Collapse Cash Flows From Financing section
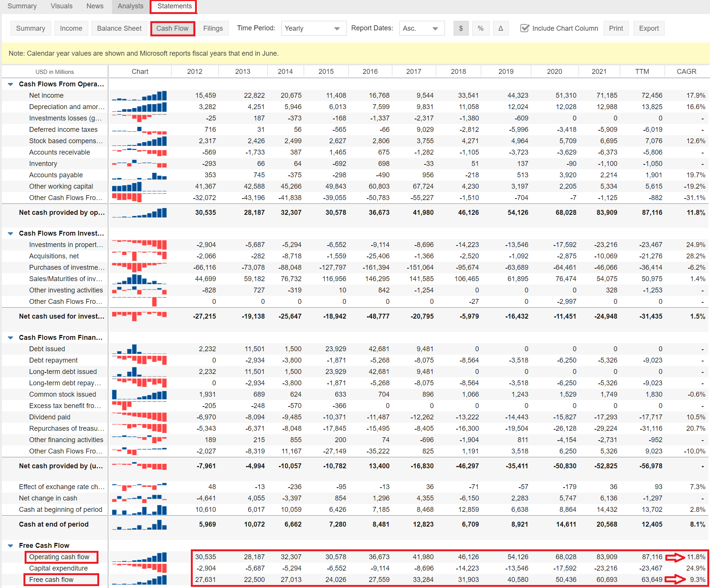This screenshot has height=588, width=710. pos(11,338)
